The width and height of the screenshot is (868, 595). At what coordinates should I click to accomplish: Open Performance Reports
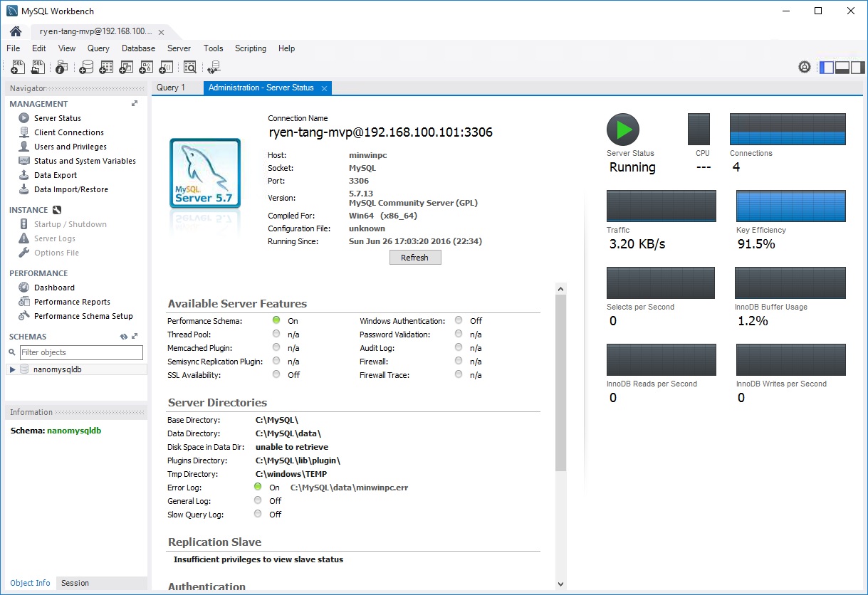(72, 302)
